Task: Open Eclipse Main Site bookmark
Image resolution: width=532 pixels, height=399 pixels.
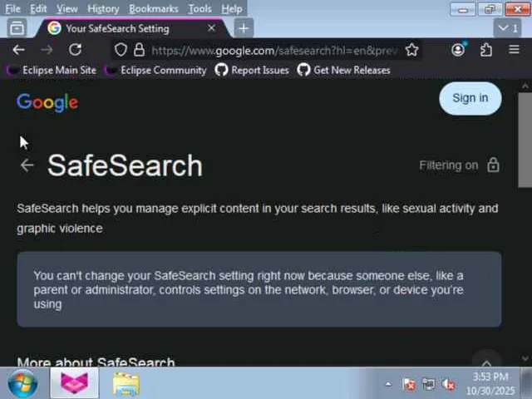Action: (x=52, y=70)
